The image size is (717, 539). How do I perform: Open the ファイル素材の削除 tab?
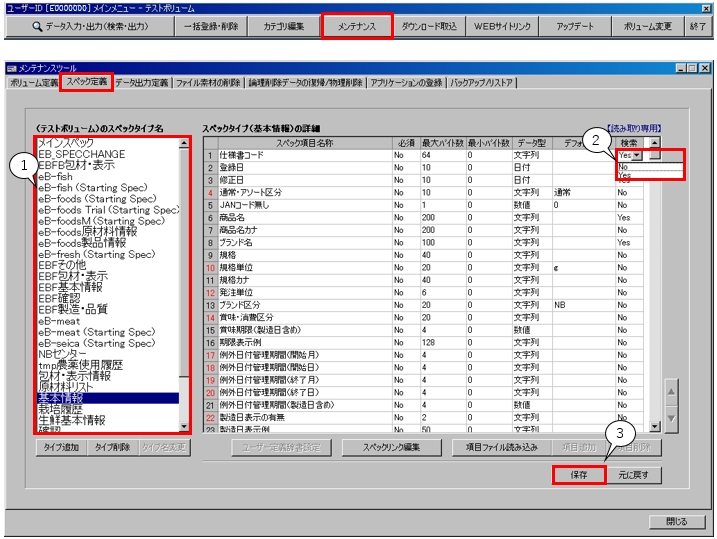click(208, 83)
